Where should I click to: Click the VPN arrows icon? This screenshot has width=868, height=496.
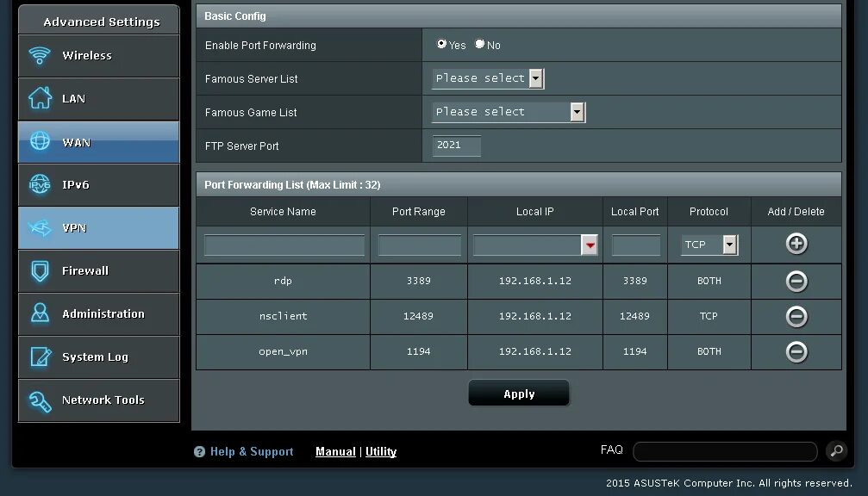40,227
